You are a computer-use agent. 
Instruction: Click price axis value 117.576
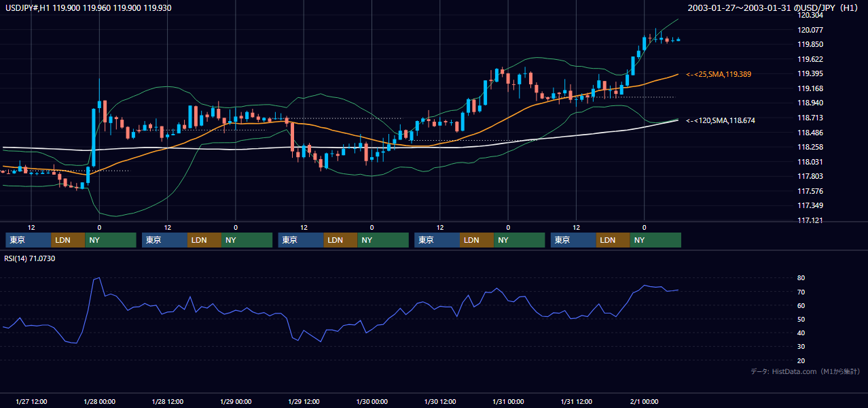pyautogui.click(x=812, y=191)
